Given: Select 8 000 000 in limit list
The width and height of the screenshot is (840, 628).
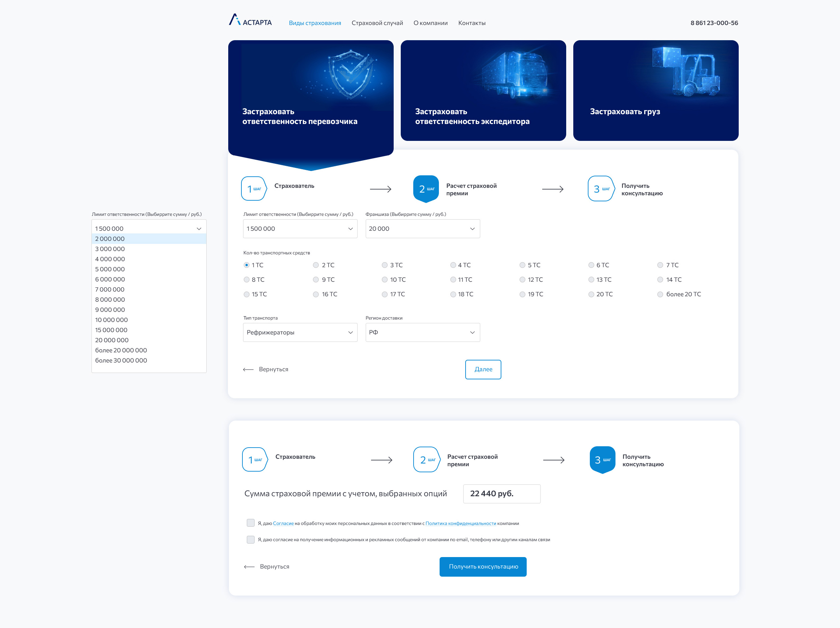Looking at the screenshot, I should click(x=149, y=299).
